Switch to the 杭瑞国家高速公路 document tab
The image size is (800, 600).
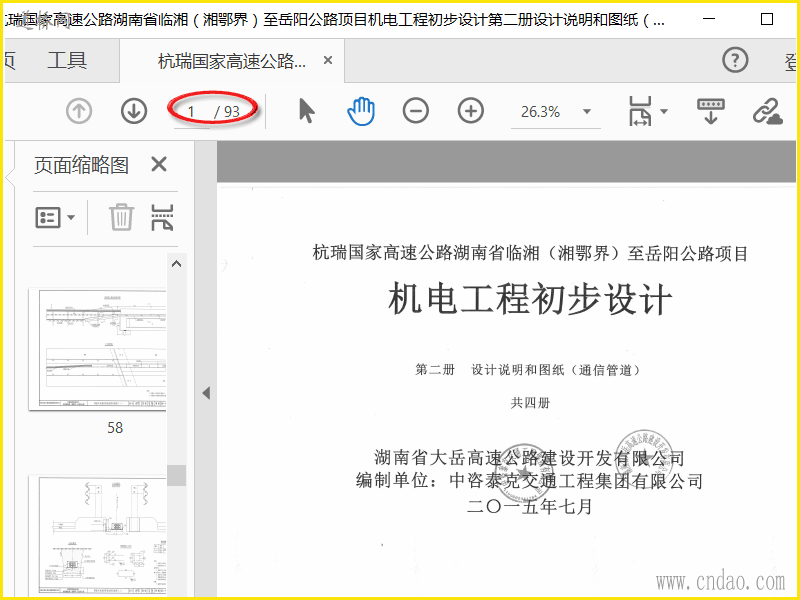point(232,61)
